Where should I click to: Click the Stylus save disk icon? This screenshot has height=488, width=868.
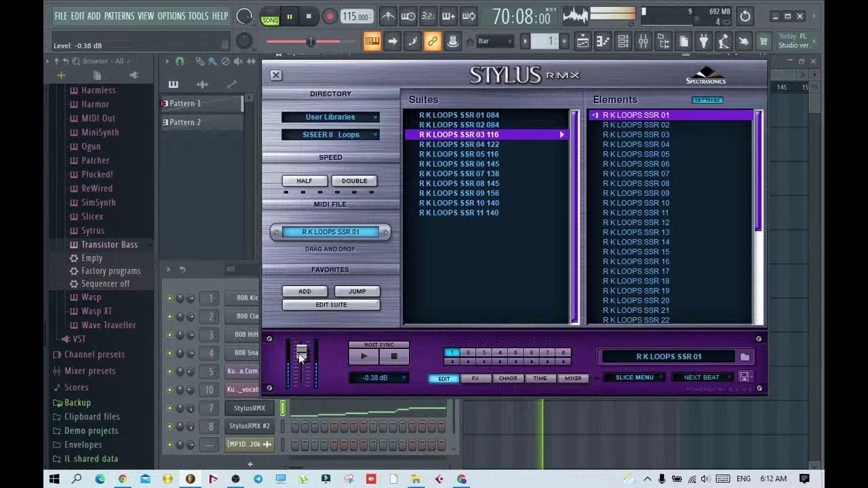pyautogui.click(x=744, y=377)
